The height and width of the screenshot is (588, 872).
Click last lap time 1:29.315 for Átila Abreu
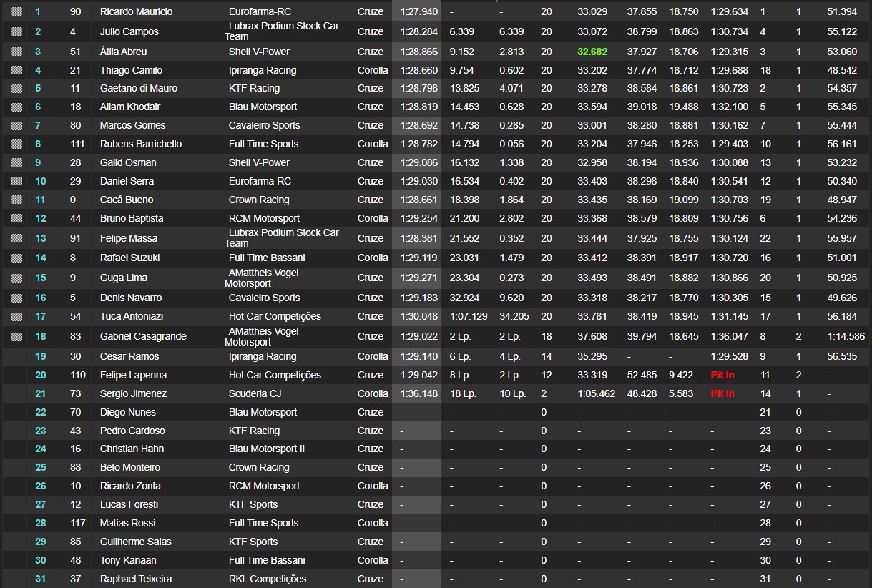(730, 52)
